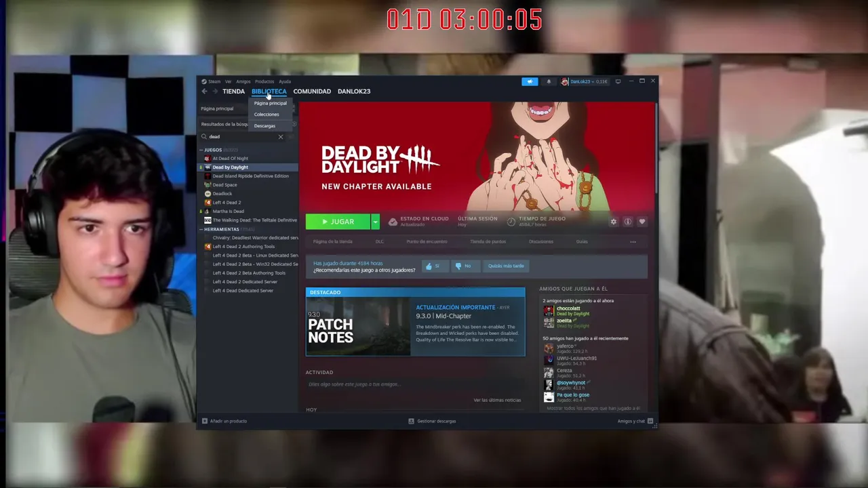Click Quizás más tarde button
The height and width of the screenshot is (488, 868).
tap(506, 266)
